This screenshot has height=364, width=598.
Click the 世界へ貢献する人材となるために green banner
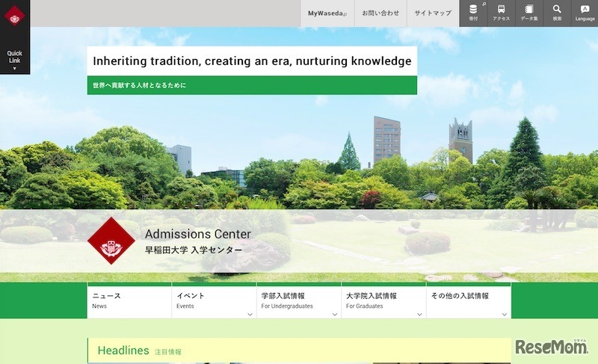(252, 86)
